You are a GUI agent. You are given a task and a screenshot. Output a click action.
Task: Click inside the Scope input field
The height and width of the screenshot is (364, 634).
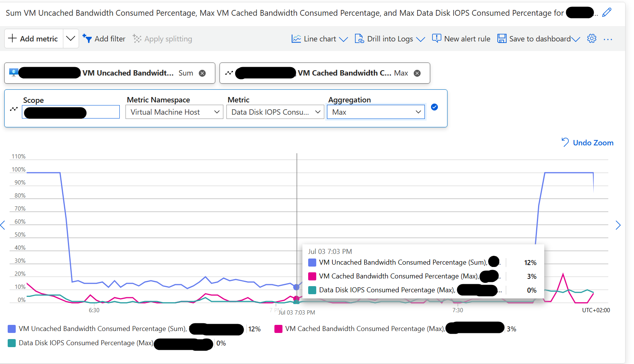(71, 112)
